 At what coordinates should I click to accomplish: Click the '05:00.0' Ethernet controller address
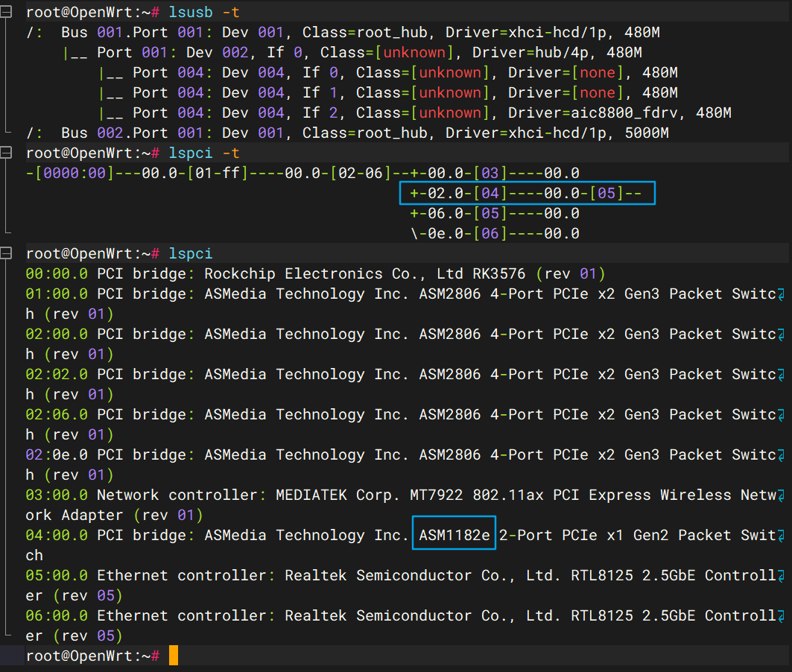57,575
